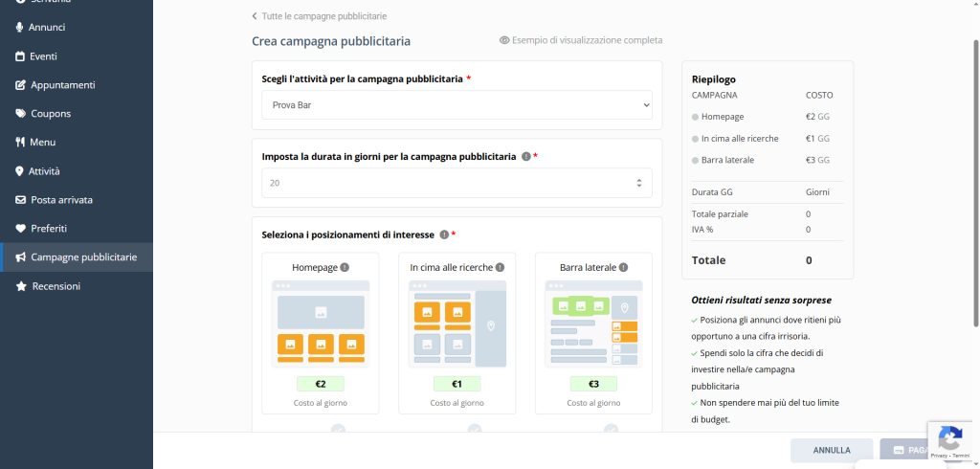Open Appuntamenti in the sidebar
The height and width of the screenshot is (469, 980).
[62, 85]
